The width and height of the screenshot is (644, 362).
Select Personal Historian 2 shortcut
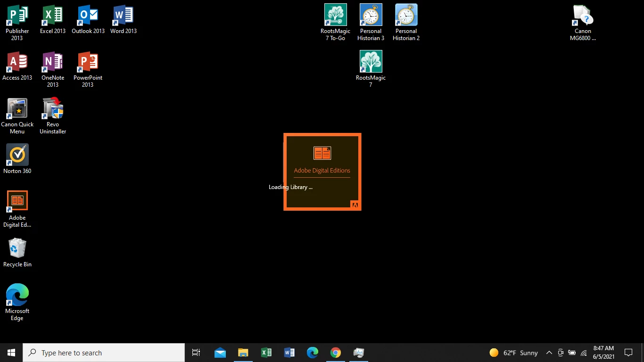406,22
